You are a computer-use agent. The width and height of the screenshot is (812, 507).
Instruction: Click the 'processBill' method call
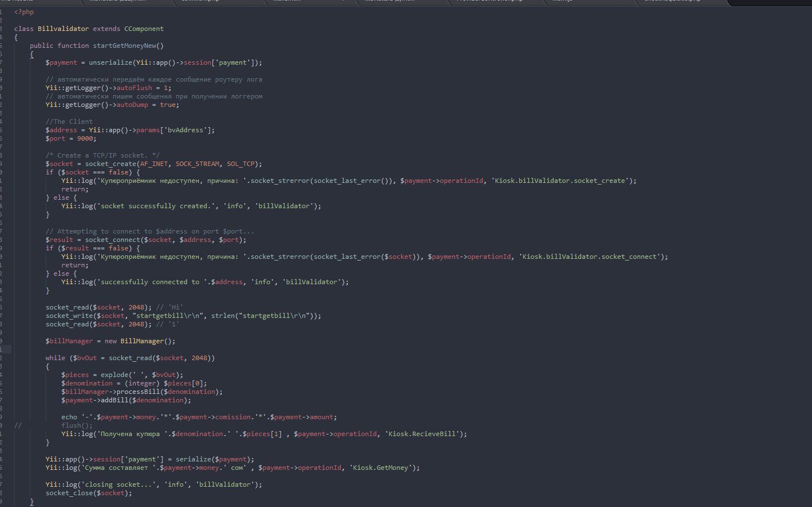[138, 392]
